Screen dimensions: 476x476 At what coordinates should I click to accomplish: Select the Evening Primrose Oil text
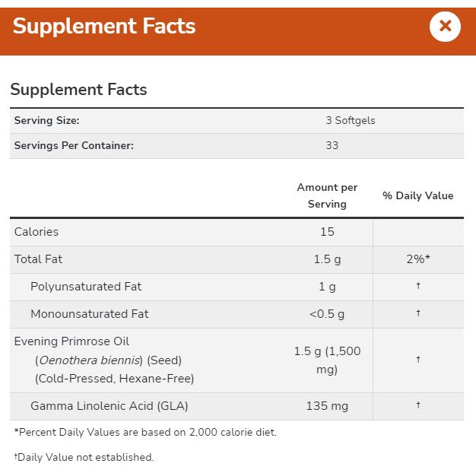tap(71, 341)
